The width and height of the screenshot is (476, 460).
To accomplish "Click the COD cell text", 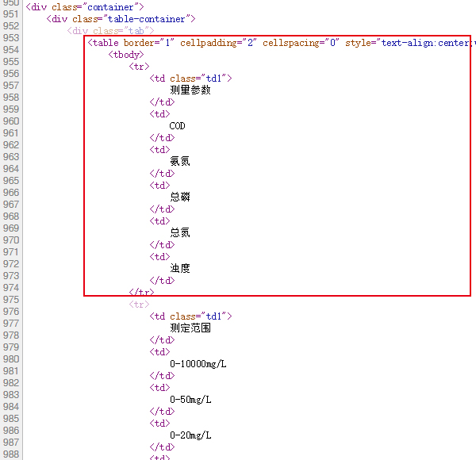I will (x=177, y=126).
